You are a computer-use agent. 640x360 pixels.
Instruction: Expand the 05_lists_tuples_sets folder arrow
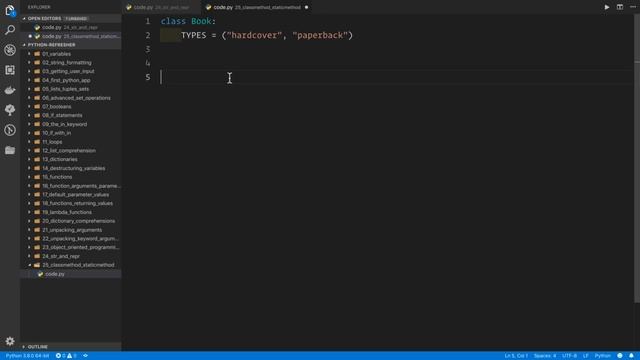[29, 89]
